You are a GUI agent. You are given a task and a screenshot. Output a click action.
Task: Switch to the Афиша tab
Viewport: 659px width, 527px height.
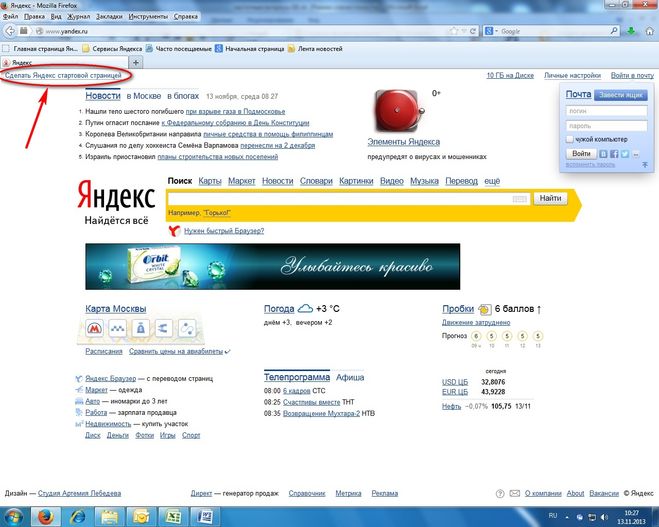click(350, 377)
